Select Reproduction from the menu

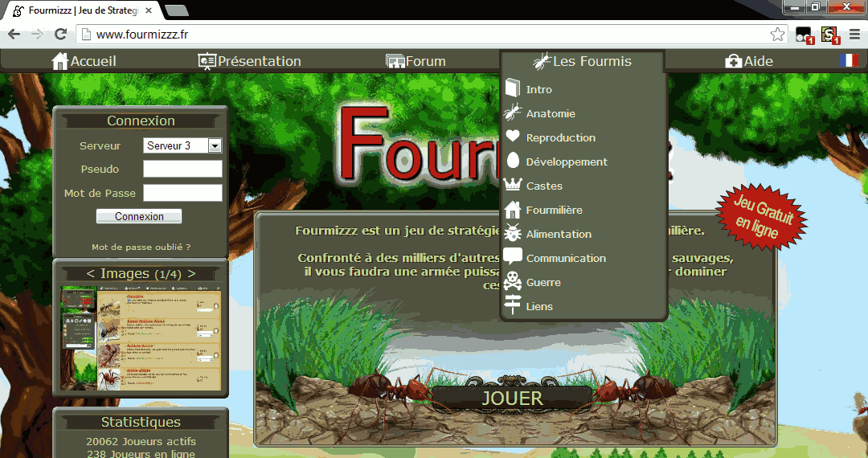pos(561,137)
